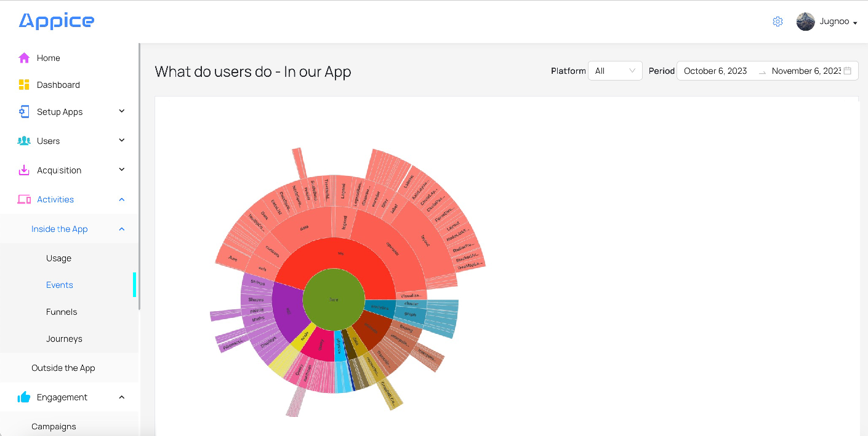Click the salmon data segment in vis
The width and height of the screenshot is (868, 436).
point(303,227)
